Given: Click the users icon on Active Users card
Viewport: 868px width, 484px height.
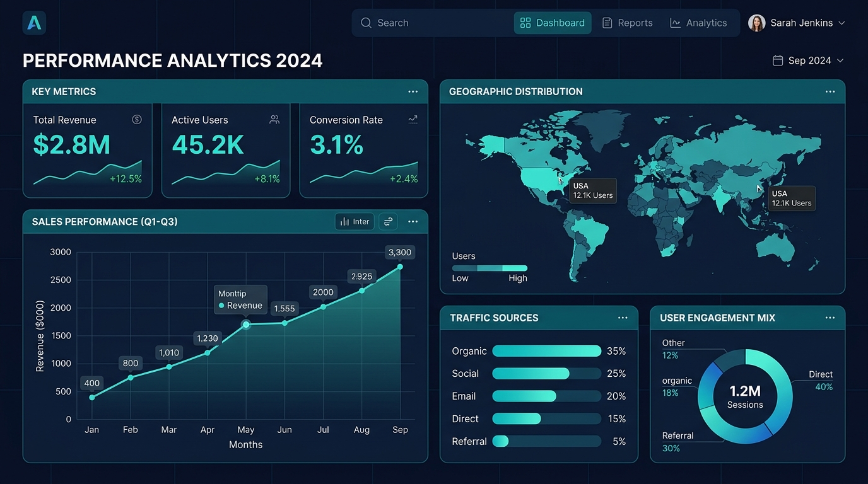Looking at the screenshot, I should point(274,120).
